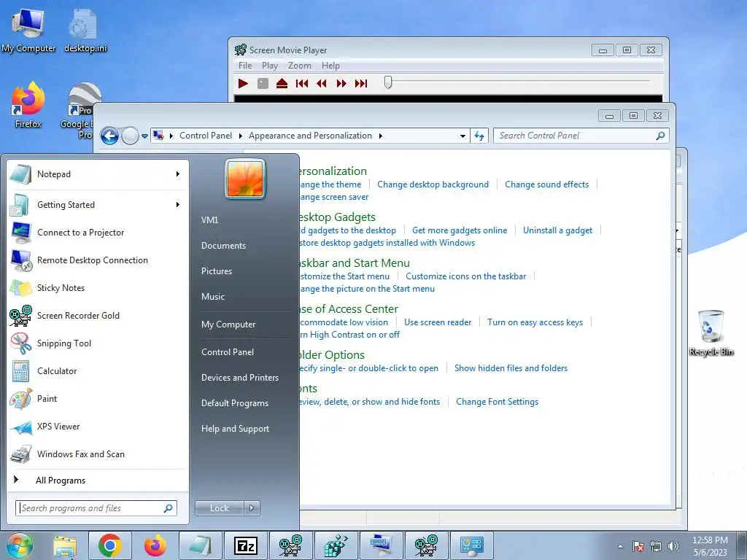The image size is (747, 560).
Task: Click the Windows Start orb
Action: tap(19, 545)
